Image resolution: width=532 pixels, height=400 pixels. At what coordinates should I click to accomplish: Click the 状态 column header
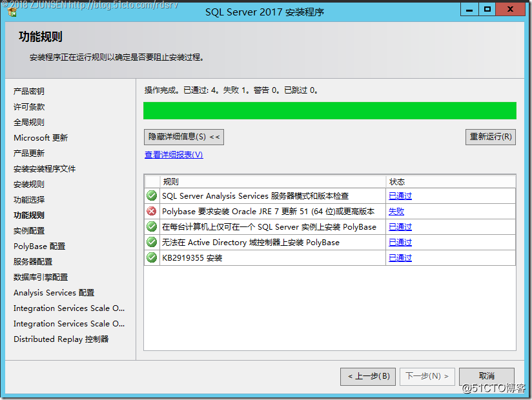(451, 182)
